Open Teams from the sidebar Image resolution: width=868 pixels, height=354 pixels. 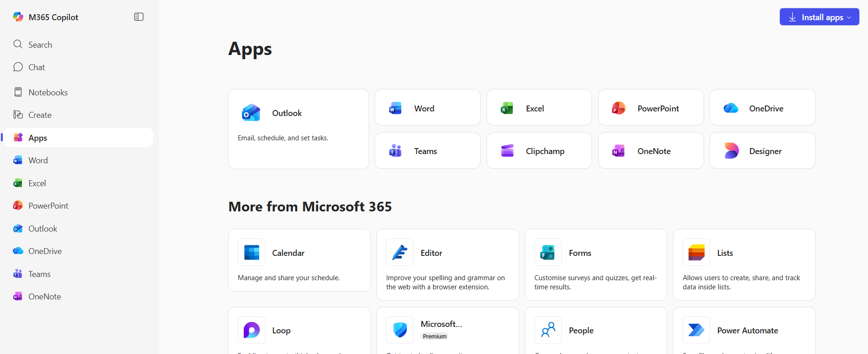pyautogui.click(x=78, y=274)
